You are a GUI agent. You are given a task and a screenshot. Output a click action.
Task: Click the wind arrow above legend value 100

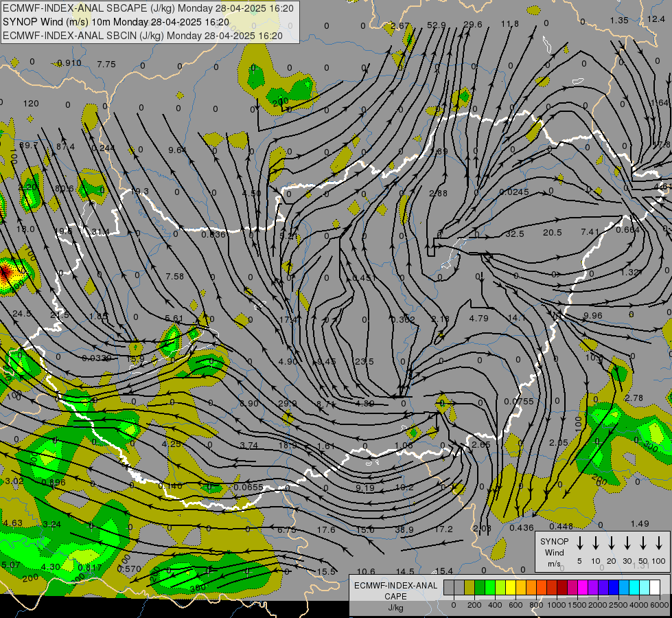point(659,543)
